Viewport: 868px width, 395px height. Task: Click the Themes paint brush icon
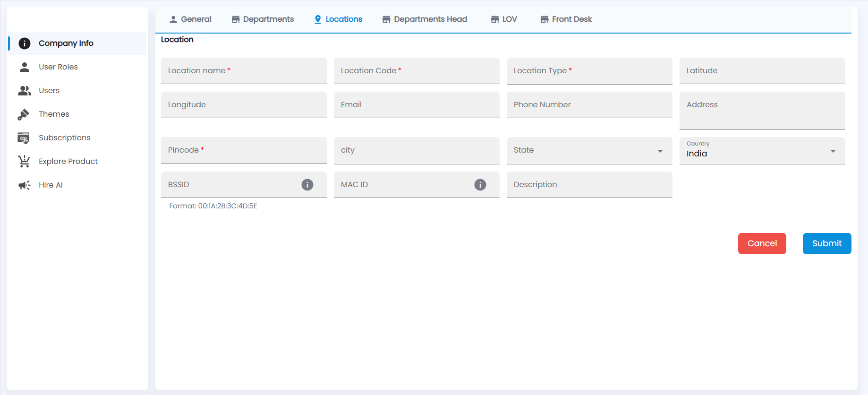tap(24, 114)
